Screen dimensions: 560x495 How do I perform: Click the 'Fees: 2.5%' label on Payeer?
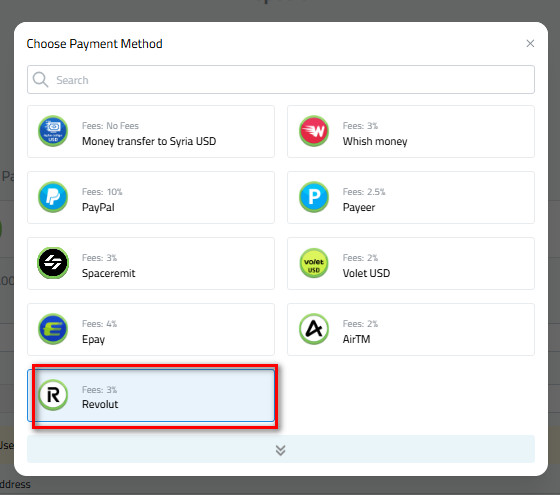pyautogui.click(x=364, y=192)
